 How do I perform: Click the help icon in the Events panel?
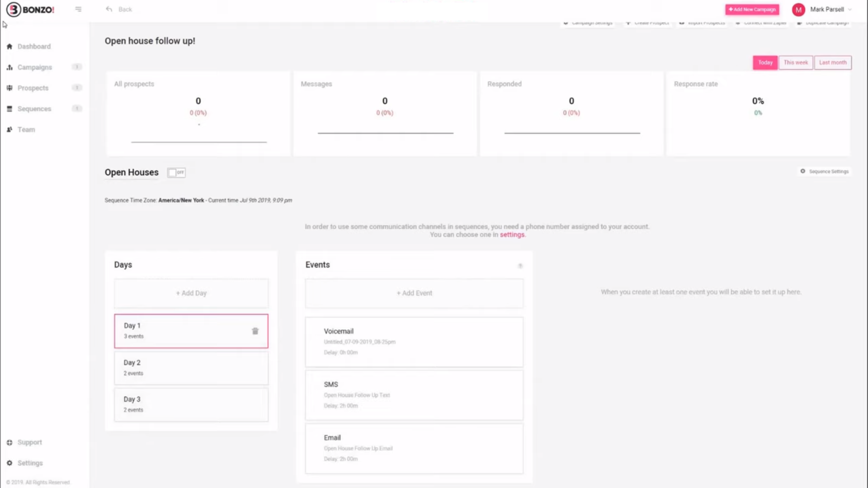tap(520, 266)
